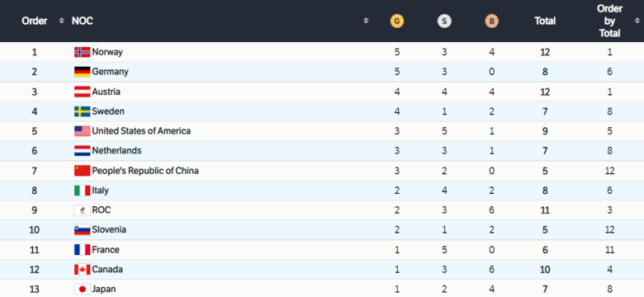The width and height of the screenshot is (644, 297).
Task: Sort table by the Total column header
Action: coord(545,21)
